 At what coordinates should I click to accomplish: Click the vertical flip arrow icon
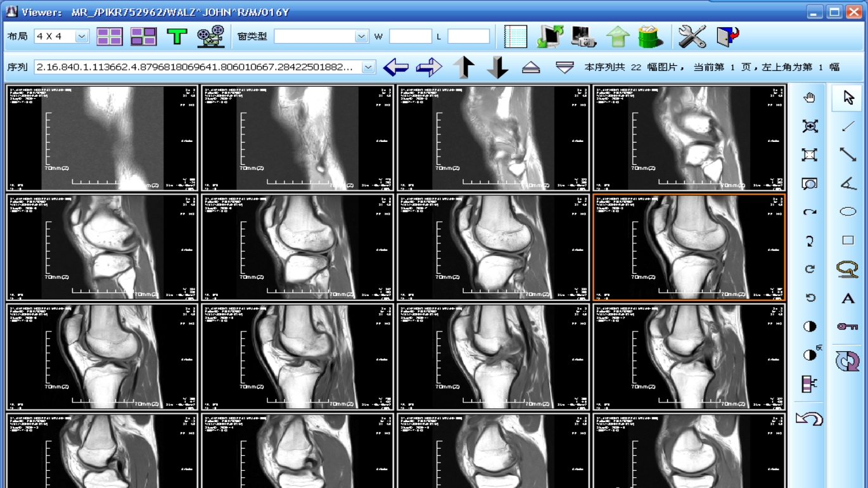click(809, 241)
